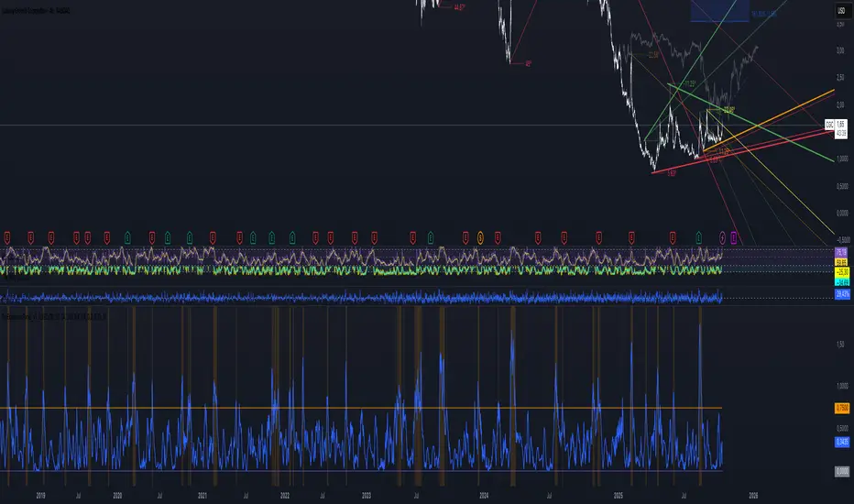Image resolution: width=854 pixels, height=504 pixels.
Task: Click the 2022 label on the time axis
Action: [284, 496]
